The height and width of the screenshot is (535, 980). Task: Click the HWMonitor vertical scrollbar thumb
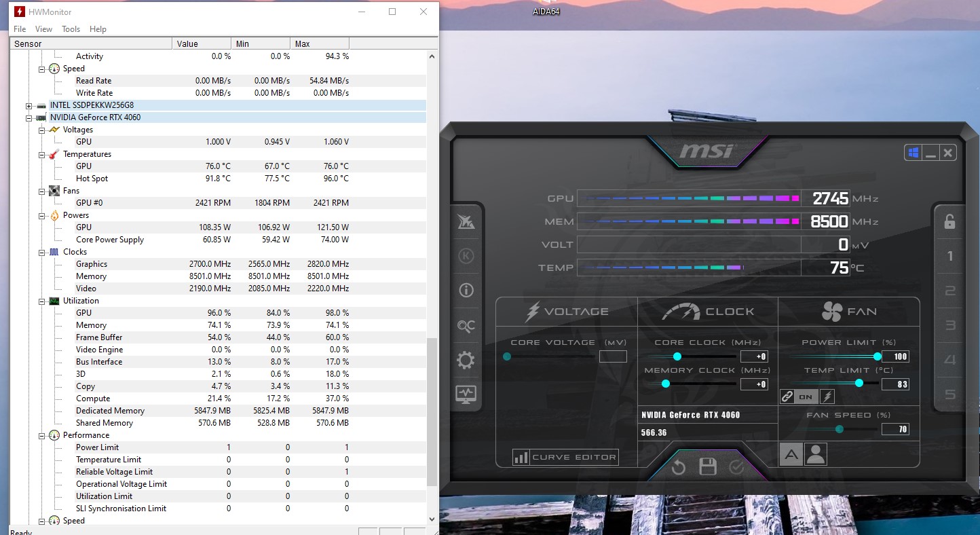pyautogui.click(x=432, y=411)
